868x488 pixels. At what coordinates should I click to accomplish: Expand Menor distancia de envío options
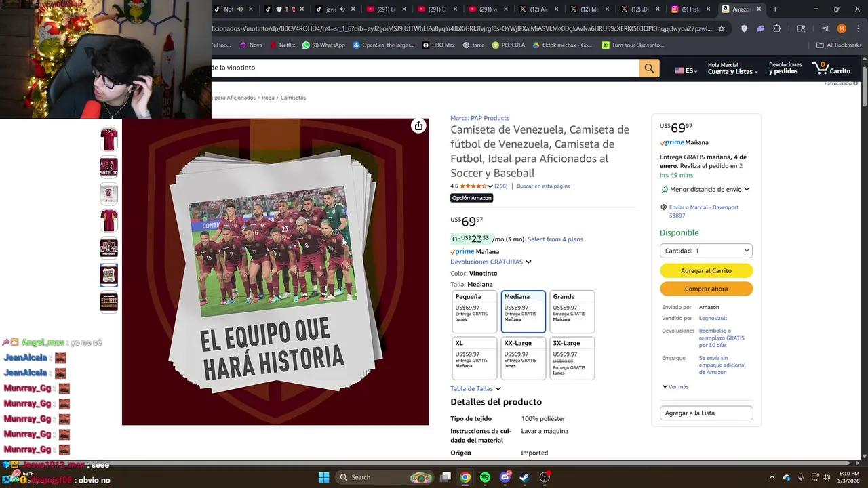coord(705,190)
